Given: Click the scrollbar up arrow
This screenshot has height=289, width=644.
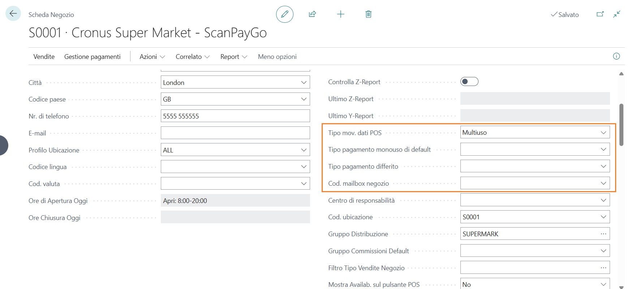Looking at the screenshot, I should pos(621,74).
